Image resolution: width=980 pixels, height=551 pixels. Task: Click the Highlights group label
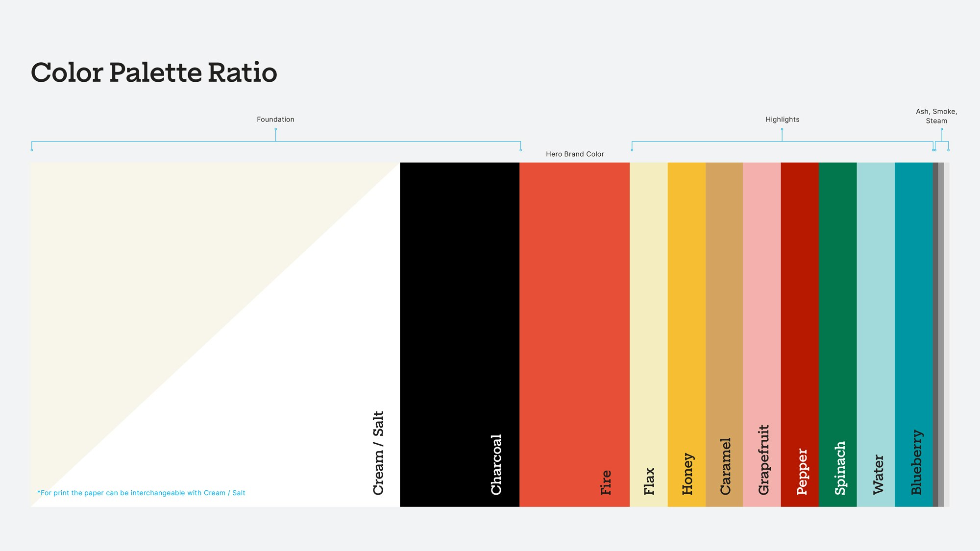point(782,119)
